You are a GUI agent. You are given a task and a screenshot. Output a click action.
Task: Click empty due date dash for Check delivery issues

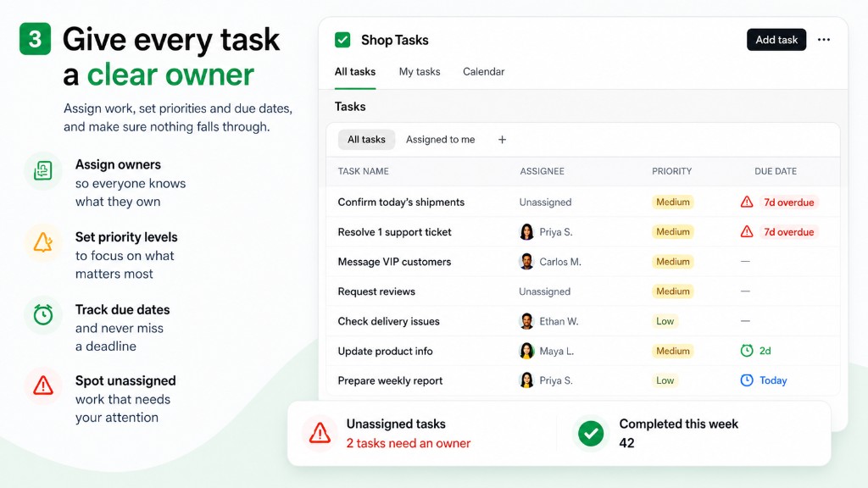pyautogui.click(x=745, y=321)
